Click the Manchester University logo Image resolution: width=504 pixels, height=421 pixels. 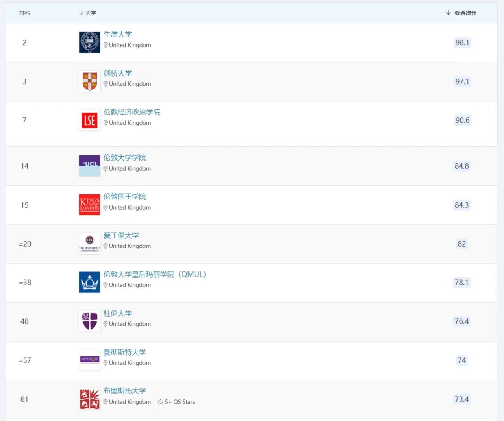pyautogui.click(x=89, y=360)
